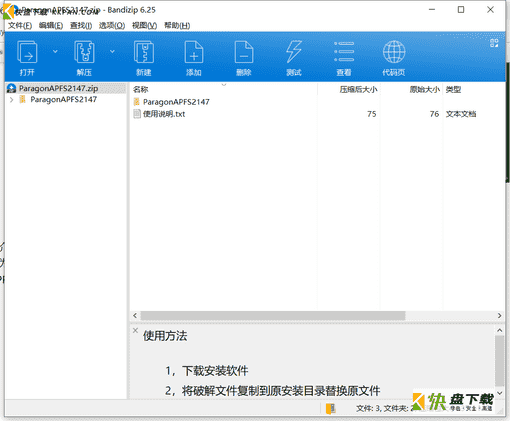This screenshot has width=510, height=421.
Task: Maximize the Bandizip window
Action: tap(461, 10)
